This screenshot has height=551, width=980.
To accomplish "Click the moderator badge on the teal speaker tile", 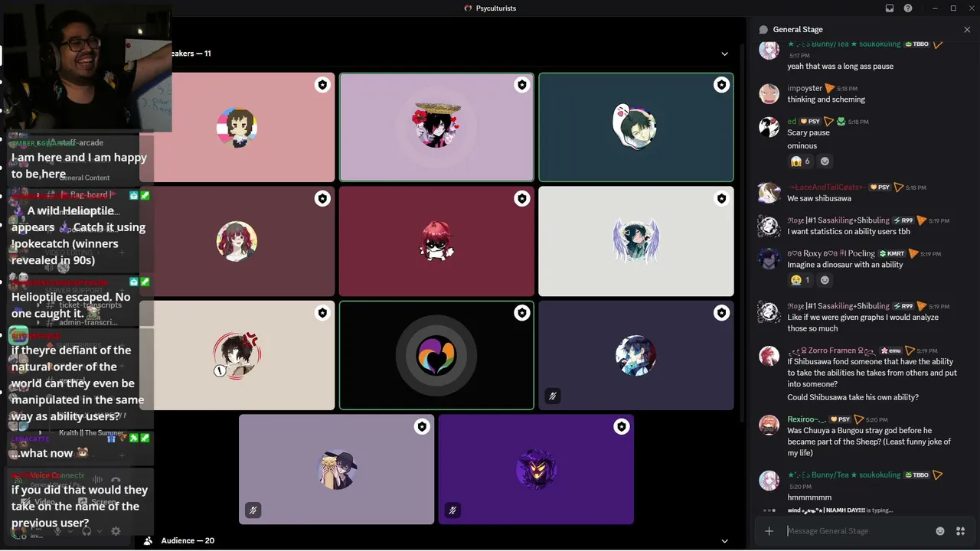I will [x=721, y=85].
